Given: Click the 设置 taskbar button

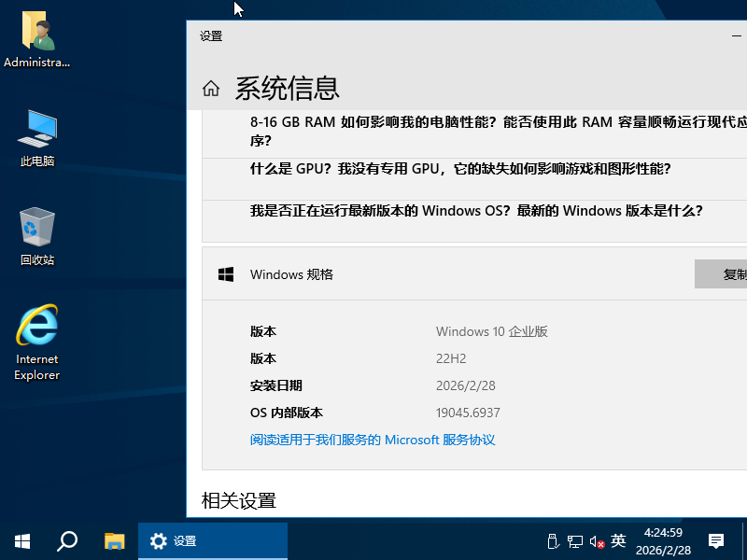Looking at the screenshot, I should 213,540.
